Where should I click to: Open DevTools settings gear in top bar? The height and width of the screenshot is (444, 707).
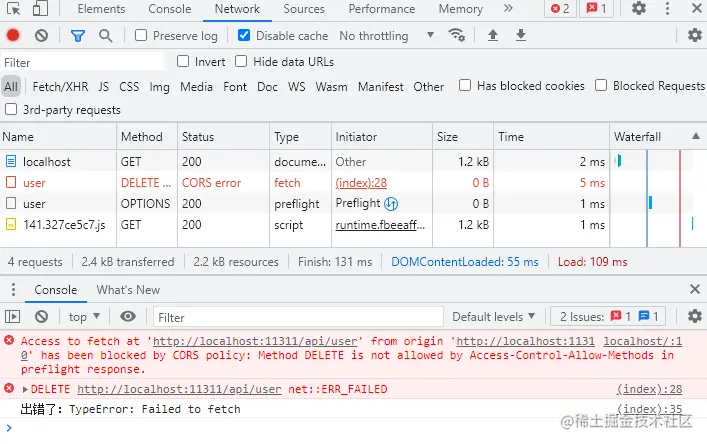click(638, 9)
